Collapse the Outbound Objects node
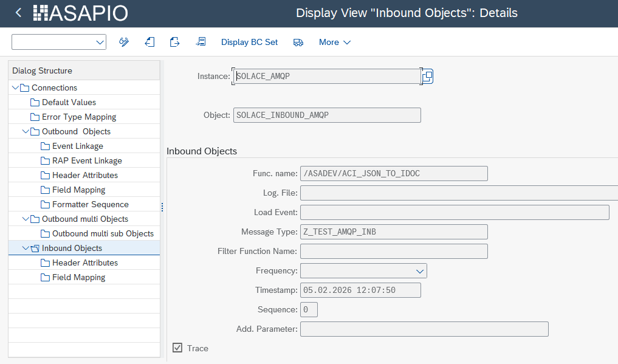Image resolution: width=618 pixels, height=364 pixels. [26, 132]
